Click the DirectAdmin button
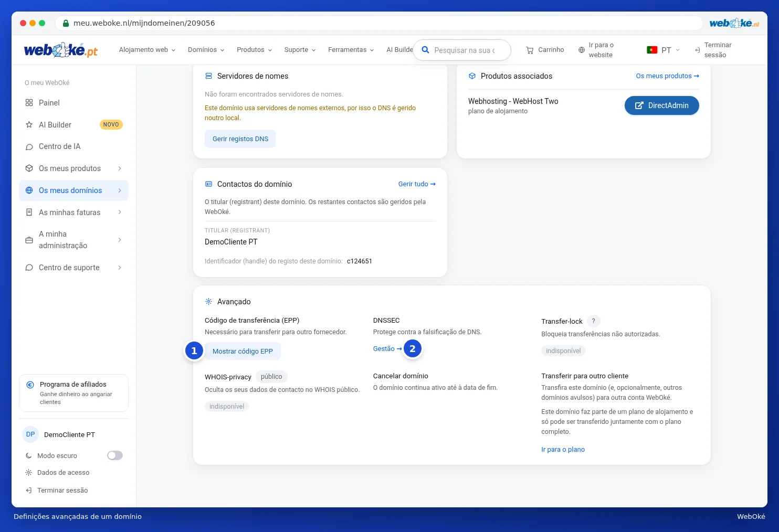 (661, 105)
